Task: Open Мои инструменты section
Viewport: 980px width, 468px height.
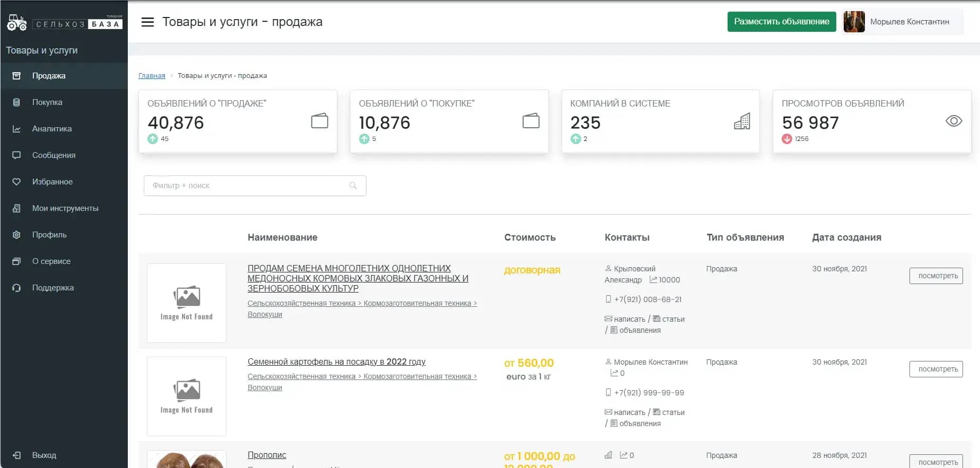Action: (64, 208)
